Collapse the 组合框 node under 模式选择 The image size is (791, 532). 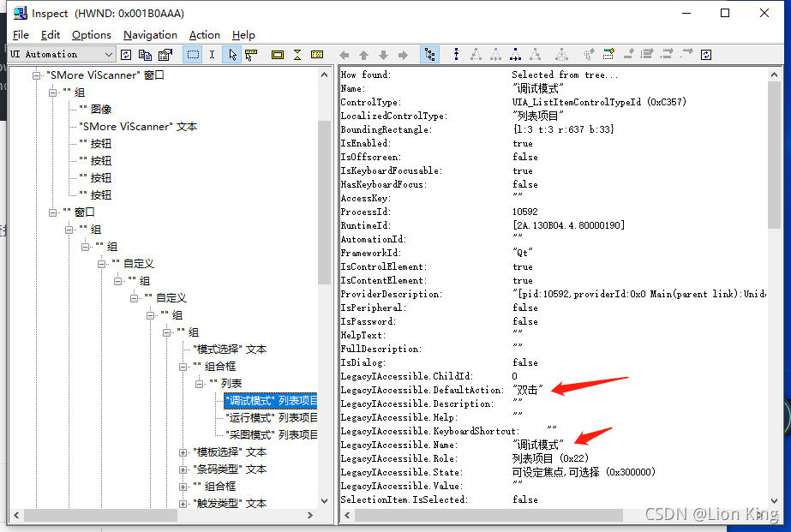[183, 368]
